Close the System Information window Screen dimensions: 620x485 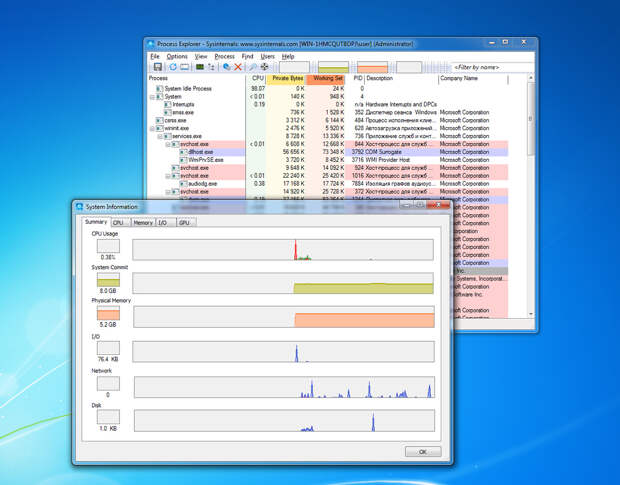[438, 205]
